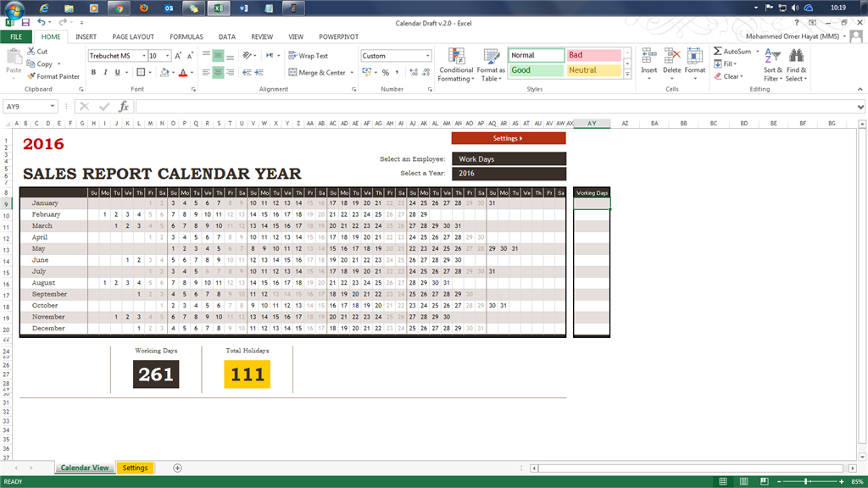Click the zoom slider handle

click(805, 481)
